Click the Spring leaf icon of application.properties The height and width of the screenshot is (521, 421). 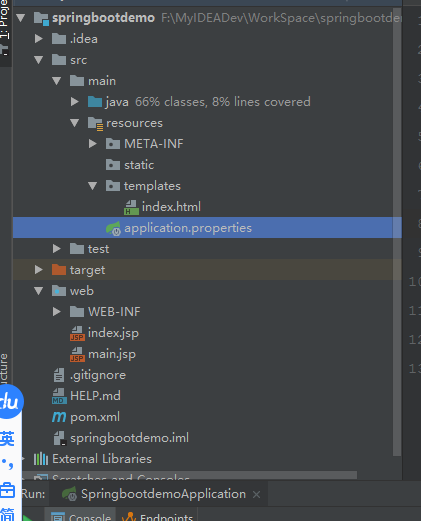113,229
